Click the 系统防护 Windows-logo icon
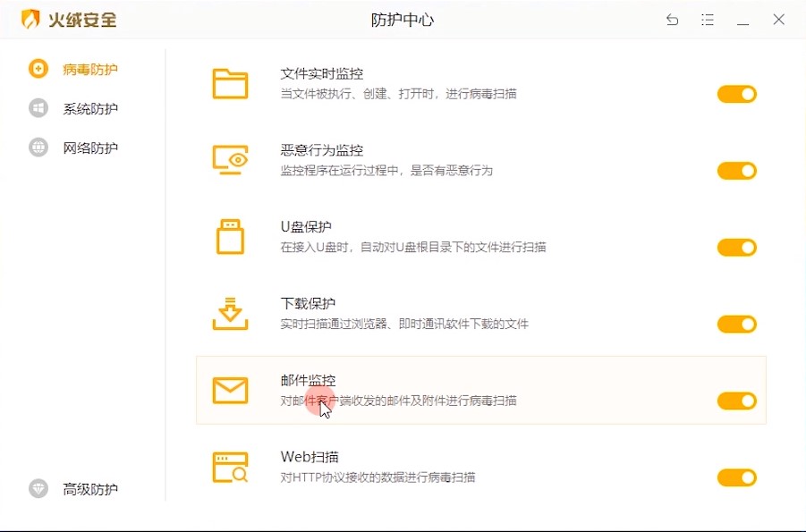Image resolution: width=806 pixels, height=532 pixels. [38, 108]
